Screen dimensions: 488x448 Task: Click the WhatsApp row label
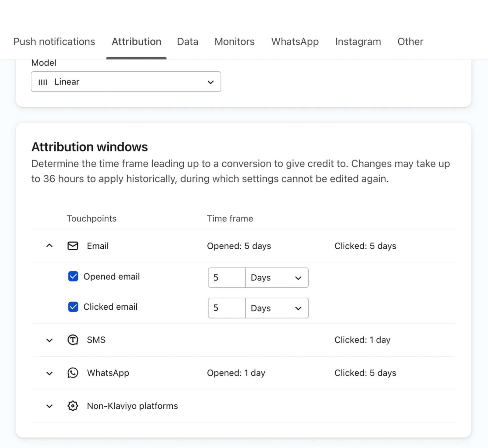click(x=108, y=373)
